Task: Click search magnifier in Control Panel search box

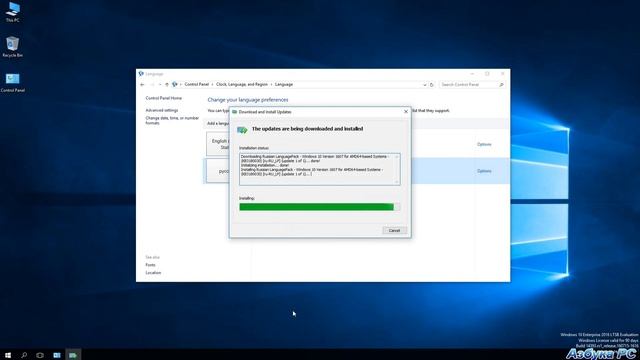Action: pos(501,84)
